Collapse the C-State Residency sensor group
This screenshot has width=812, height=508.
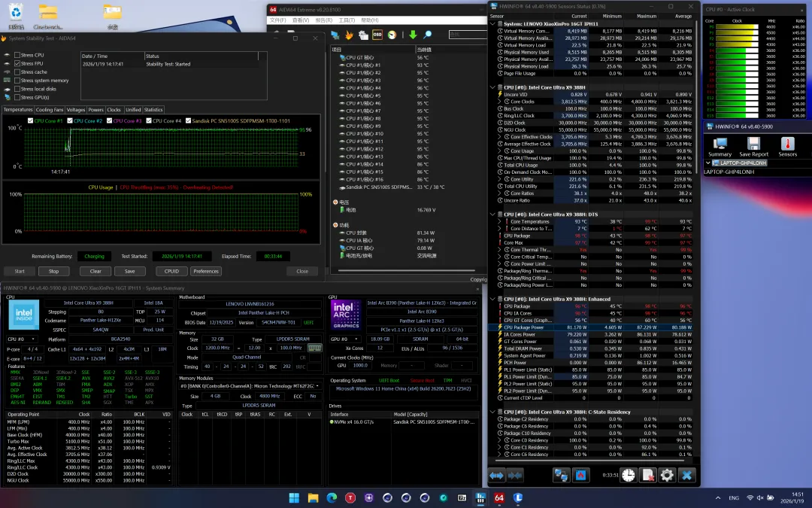(x=492, y=412)
